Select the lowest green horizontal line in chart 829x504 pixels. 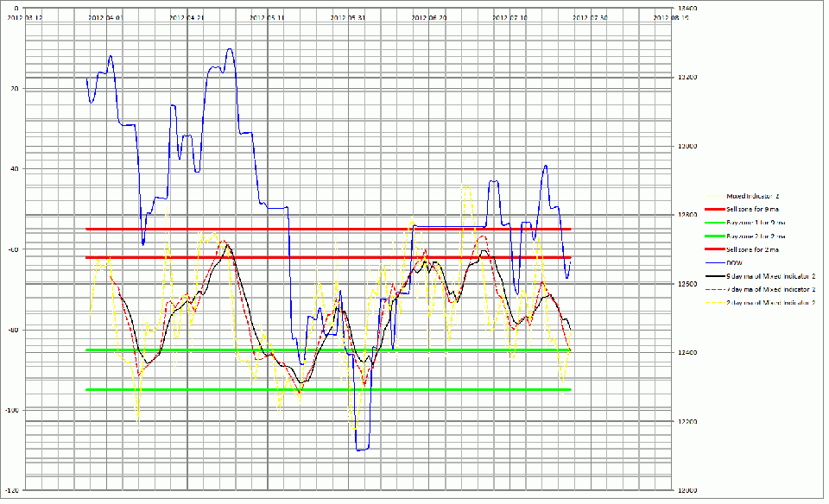click(x=328, y=389)
